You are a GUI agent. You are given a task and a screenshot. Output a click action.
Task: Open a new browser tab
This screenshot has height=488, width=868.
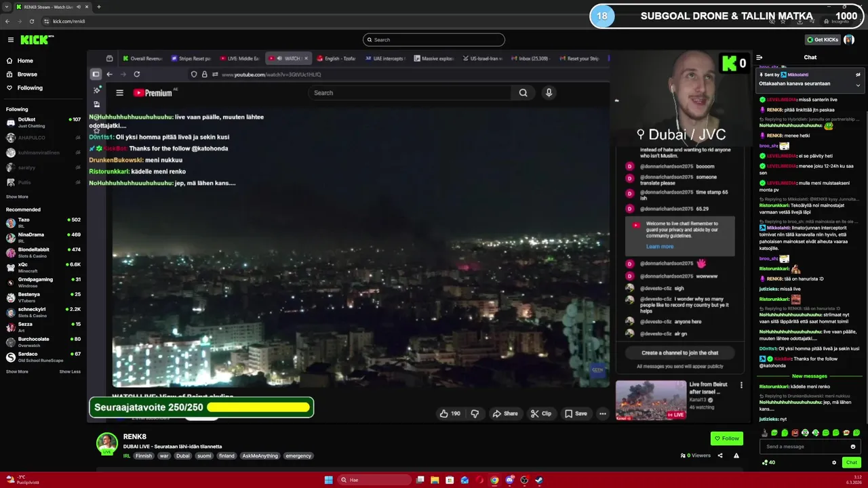[99, 7]
